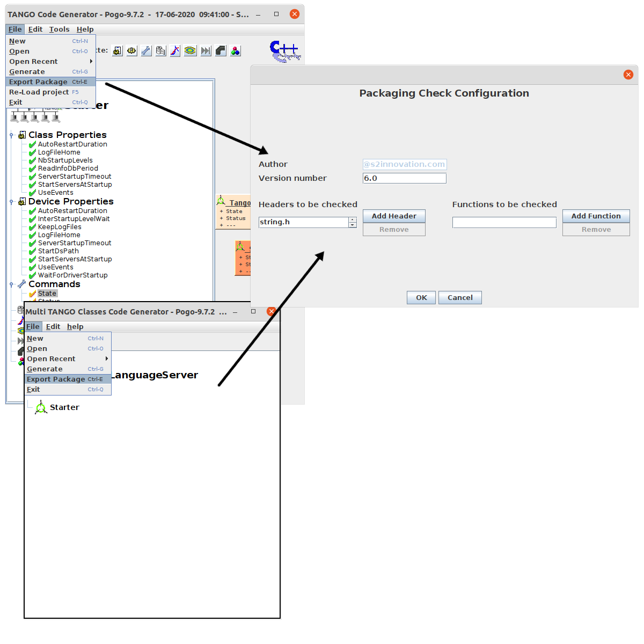The image size is (644, 644).
Task: Select the State colored-balls palette icon
Action: [x=235, y=50]
